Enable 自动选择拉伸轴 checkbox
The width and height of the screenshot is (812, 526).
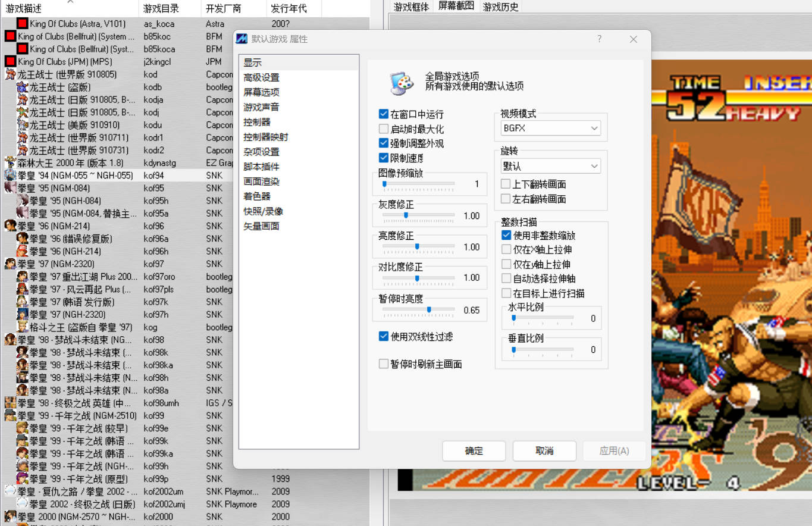click(x=506, y=278)
